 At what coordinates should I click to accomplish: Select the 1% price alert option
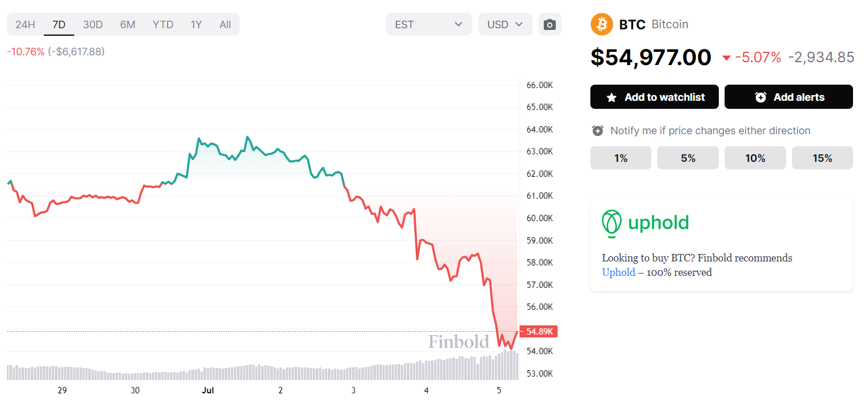click(621, 158)
